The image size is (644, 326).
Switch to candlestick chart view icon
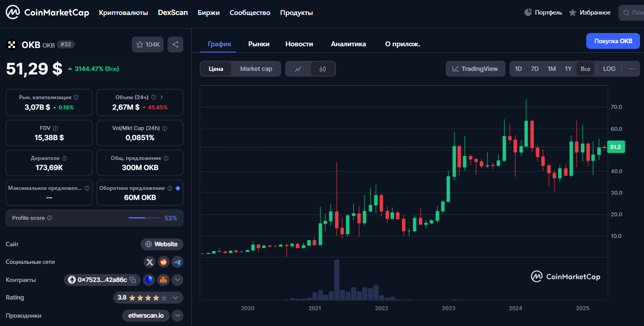tap(323, 69)
